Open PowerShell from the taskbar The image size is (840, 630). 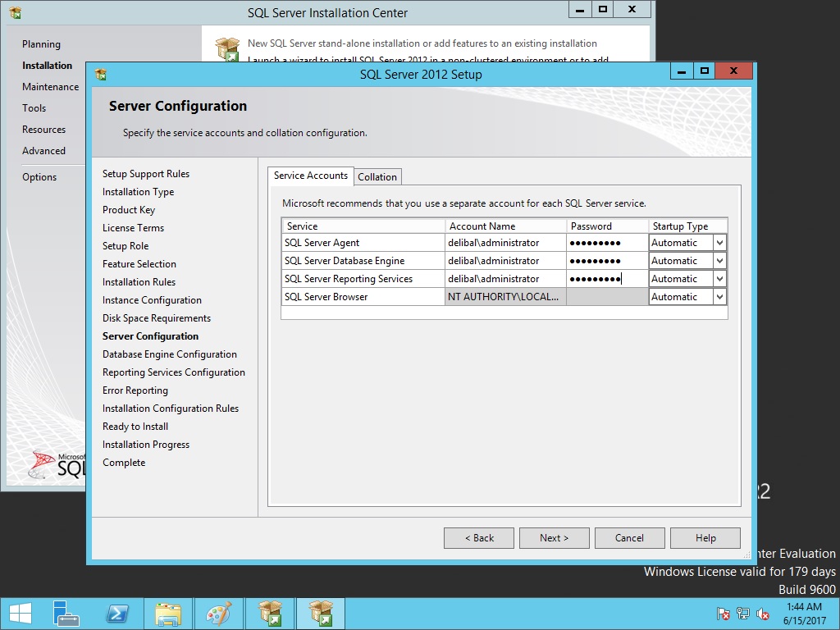point(117,613)
